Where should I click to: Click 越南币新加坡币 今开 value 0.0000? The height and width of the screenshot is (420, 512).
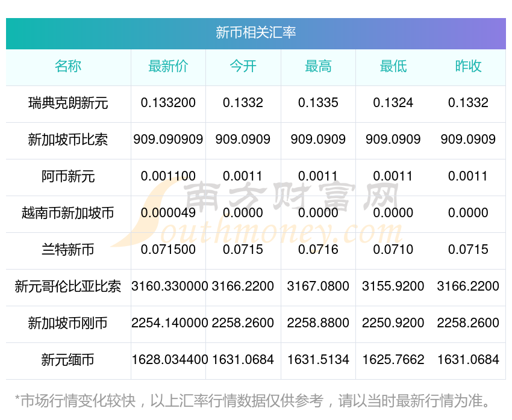(x=243, y=213)
